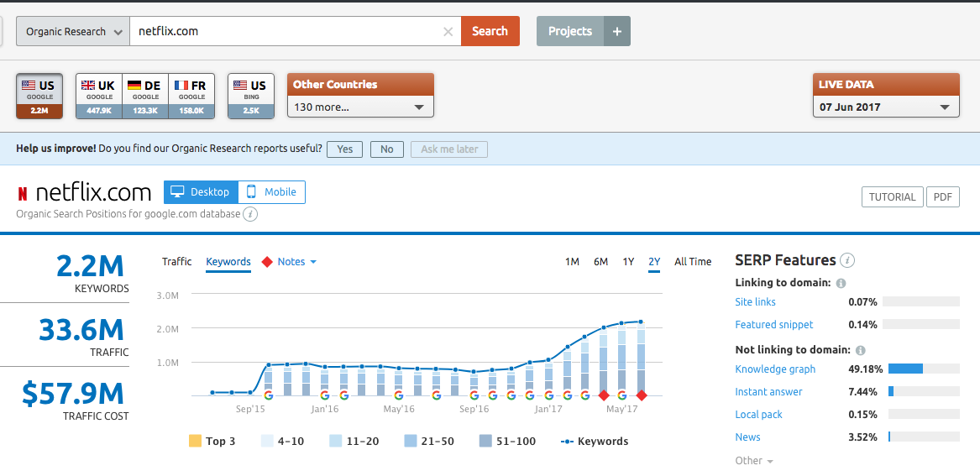Switch to Mobile view toggle
The image size is (980, 476).
pos(271,192)
